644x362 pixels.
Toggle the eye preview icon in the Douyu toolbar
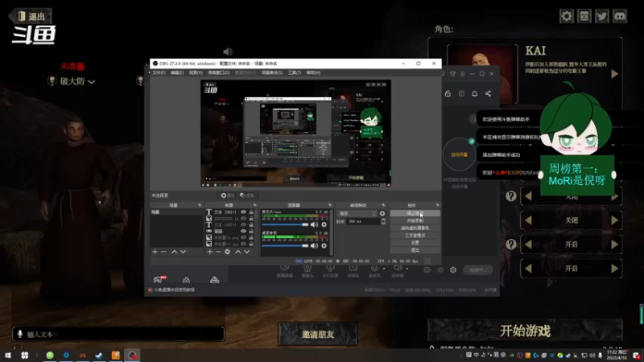coord(440,269)
